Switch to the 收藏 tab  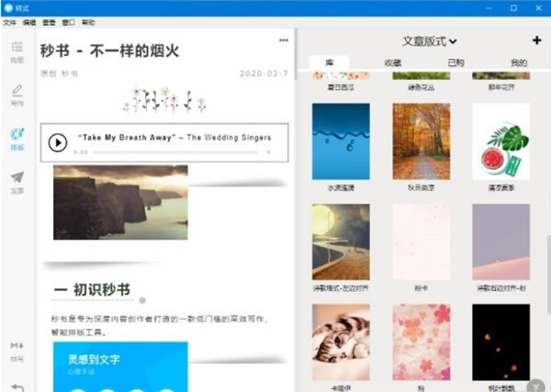392,63
